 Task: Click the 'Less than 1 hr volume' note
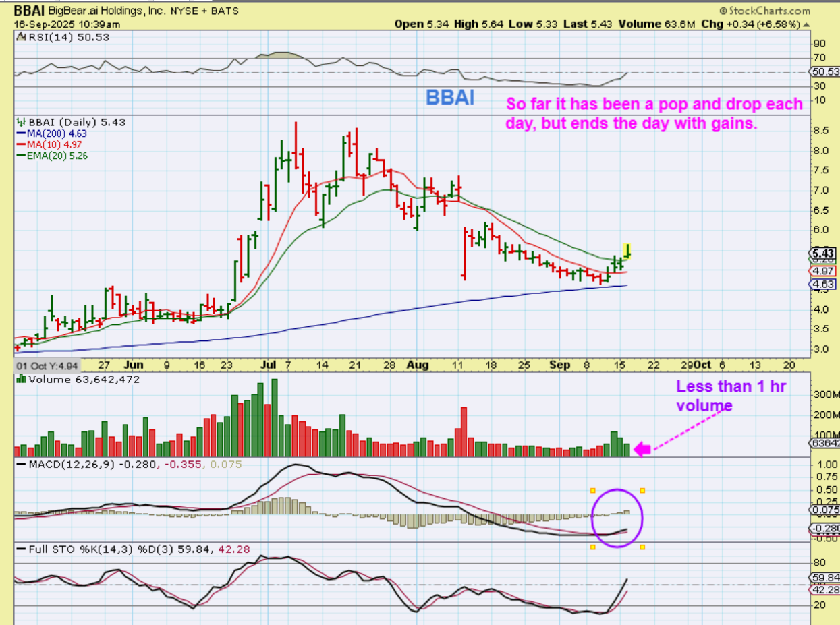732,396
